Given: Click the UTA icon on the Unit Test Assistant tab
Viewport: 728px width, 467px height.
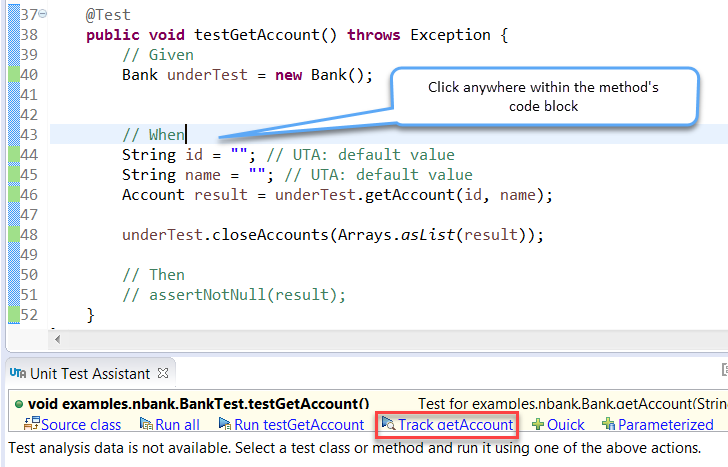Looking at the screenshot, I should [18, 373].
